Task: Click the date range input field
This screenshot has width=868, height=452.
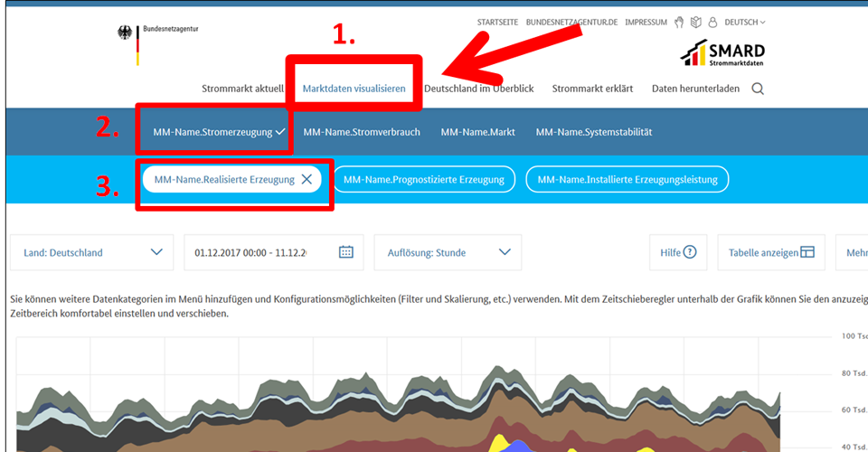Action: (x=273, y=252)
